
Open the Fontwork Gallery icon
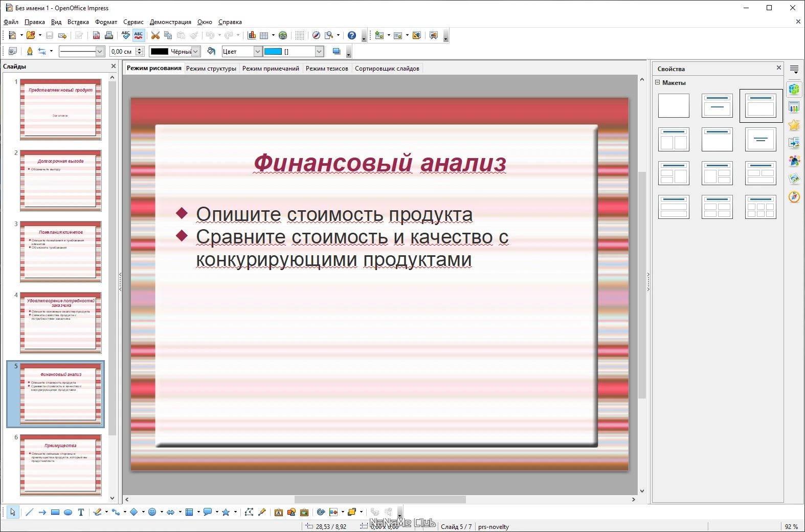279,512
